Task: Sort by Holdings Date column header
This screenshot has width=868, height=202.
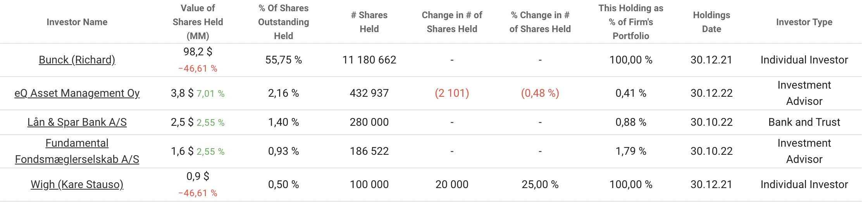Action: (711, 22)
